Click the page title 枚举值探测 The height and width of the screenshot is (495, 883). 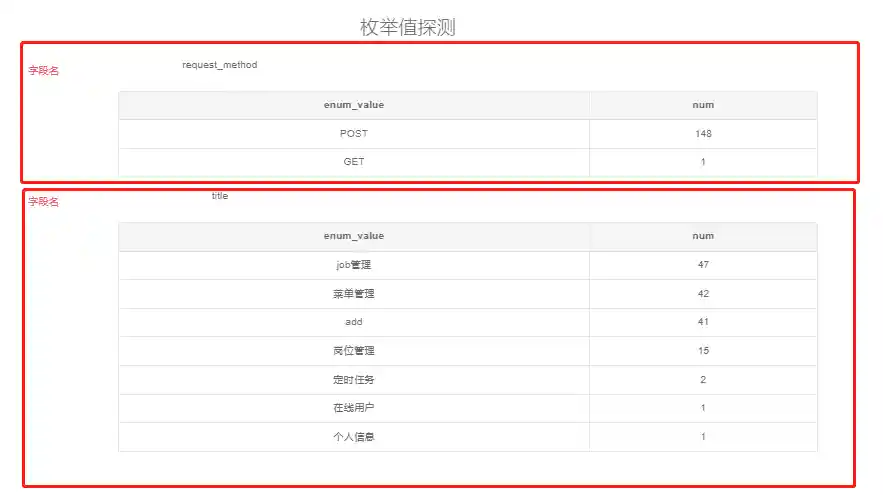(408, 27)
